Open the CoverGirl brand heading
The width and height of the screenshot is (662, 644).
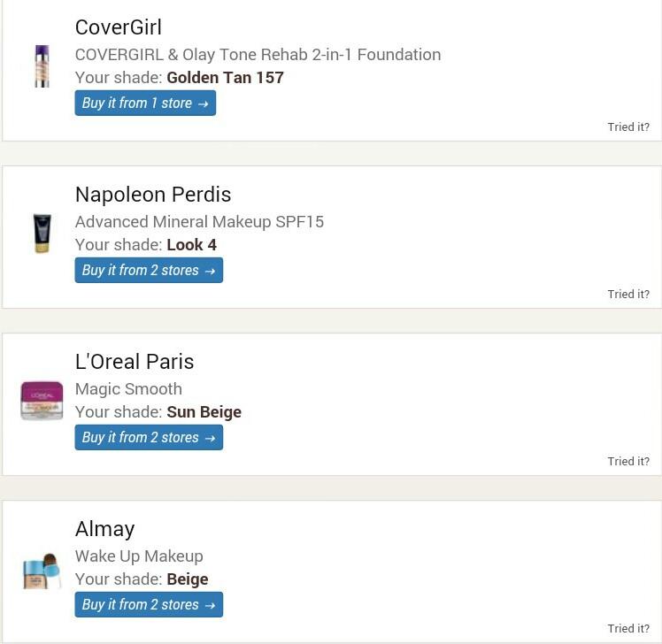(119, 27)
